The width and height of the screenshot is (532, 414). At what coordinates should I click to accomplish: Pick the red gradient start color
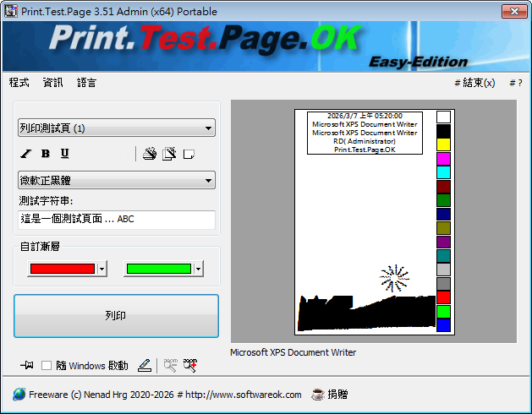[67, 269]
